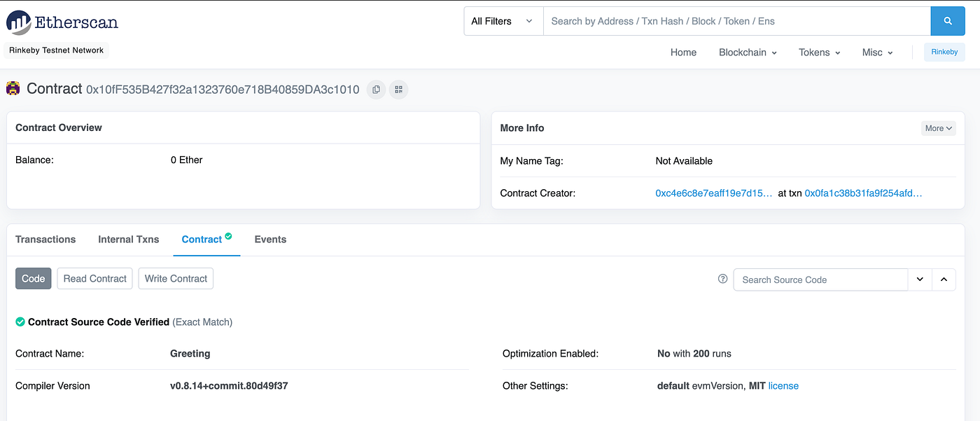Viewport: 980px width, 421px height.
Task: Expand the Blockchain menu
Action: (x=748, y=53)
